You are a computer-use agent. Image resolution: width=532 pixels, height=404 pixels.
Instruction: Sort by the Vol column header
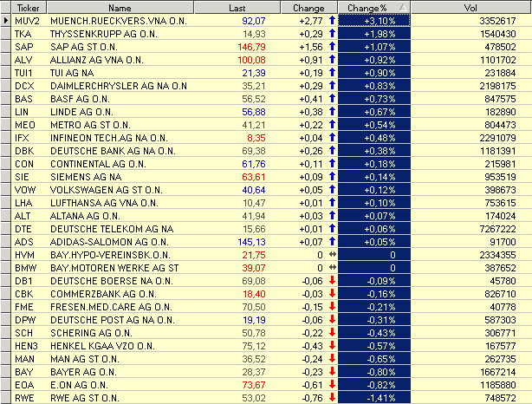(471, 8)
